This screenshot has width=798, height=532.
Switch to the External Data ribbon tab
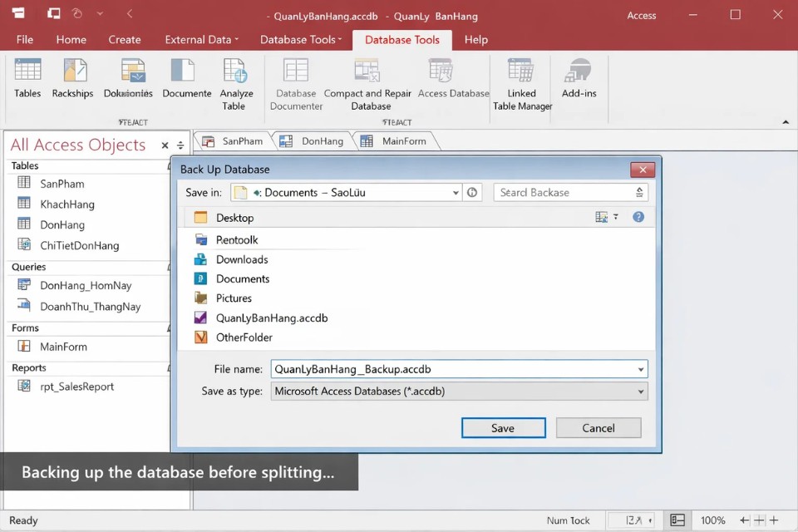point(201,39)
